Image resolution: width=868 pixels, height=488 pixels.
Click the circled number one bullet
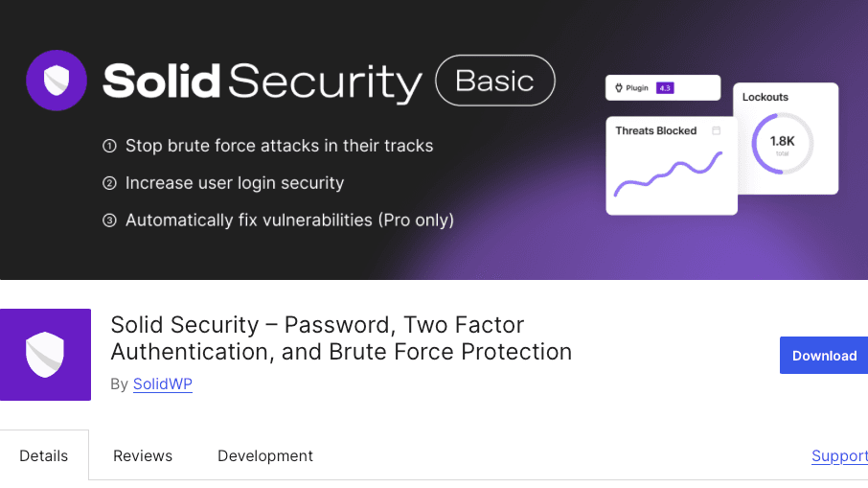pos(109,146)
